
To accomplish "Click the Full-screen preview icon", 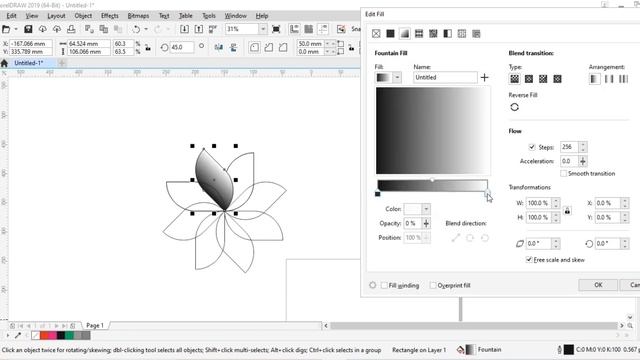I will (x=276, y=29).
